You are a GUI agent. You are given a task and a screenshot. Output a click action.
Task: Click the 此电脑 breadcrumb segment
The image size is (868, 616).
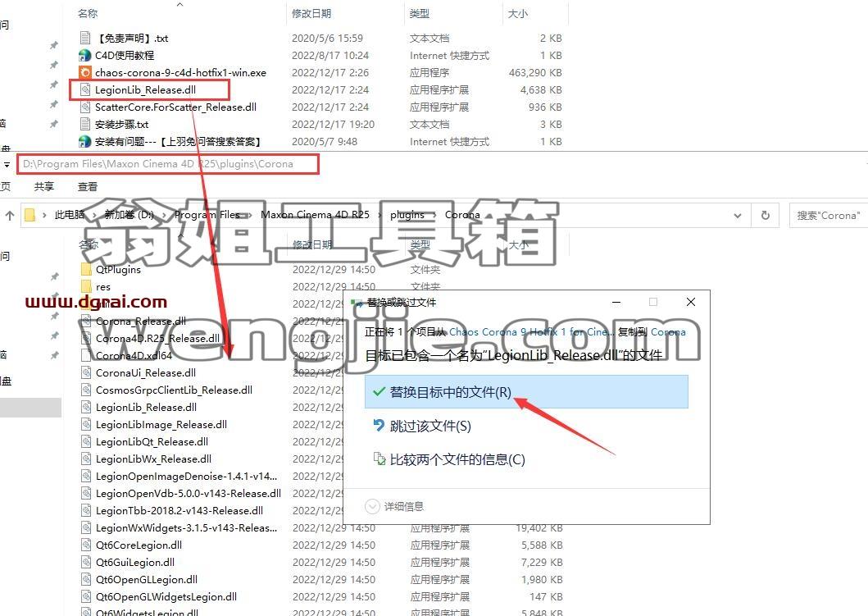[x=69, y=215]
